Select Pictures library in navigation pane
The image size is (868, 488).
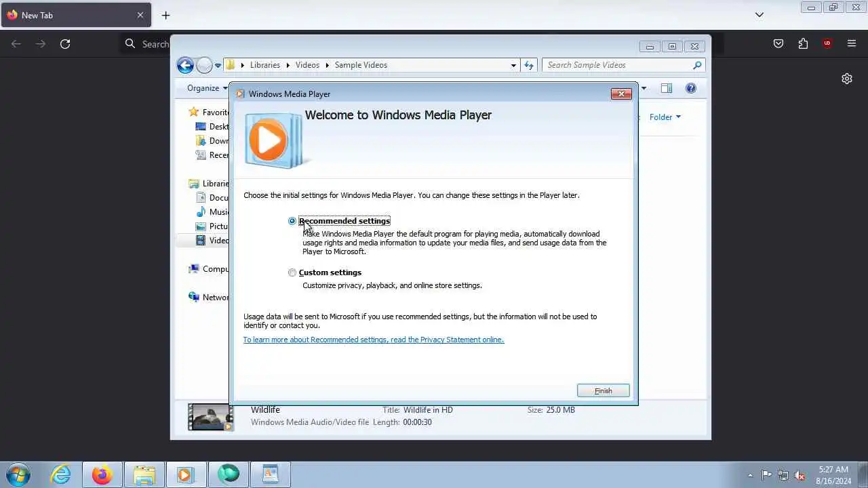212,226
